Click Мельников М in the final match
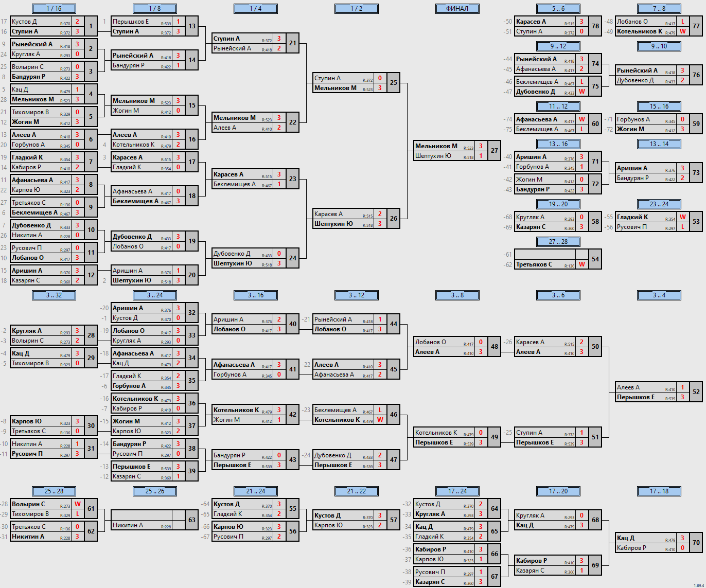This screenshot has height=588, width=706. [436, 146]
